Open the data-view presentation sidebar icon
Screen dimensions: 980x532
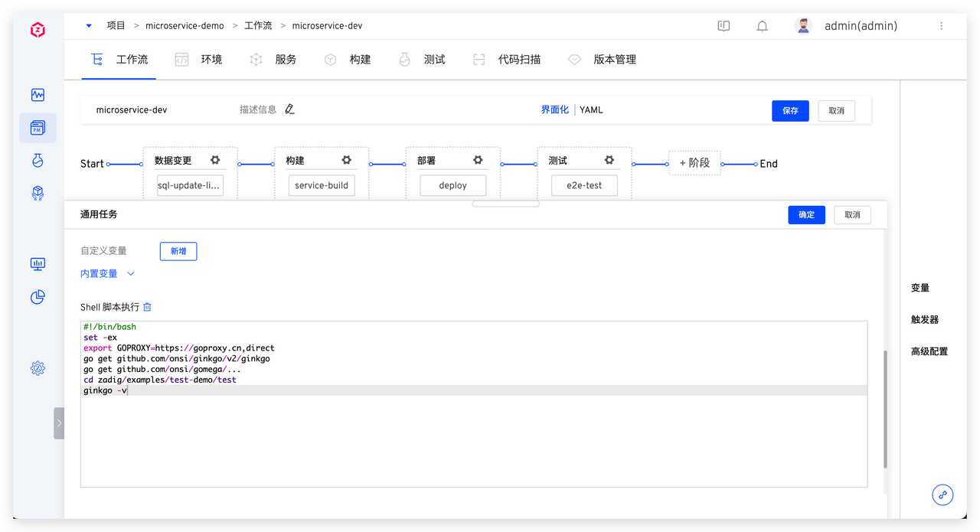coord(38,264)
